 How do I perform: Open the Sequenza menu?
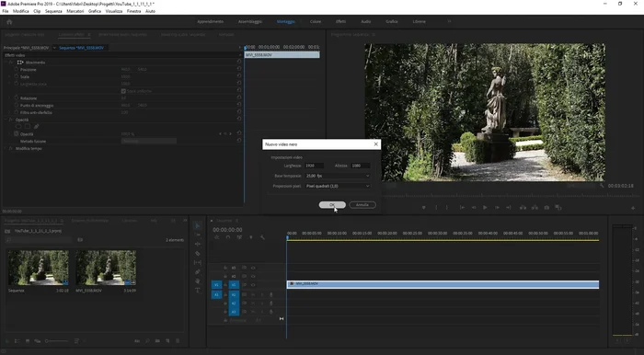point(53,11)
